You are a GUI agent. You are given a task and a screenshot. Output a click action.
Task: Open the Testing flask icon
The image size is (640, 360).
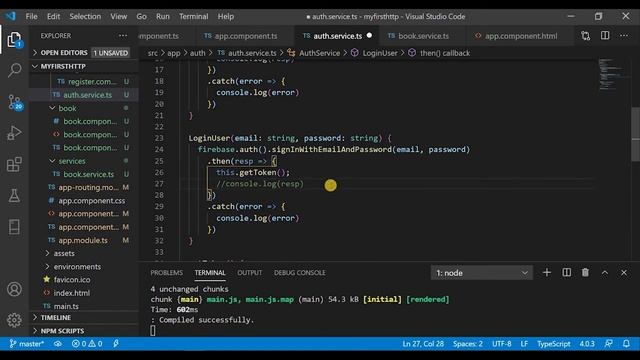click(x=14, y=196)
